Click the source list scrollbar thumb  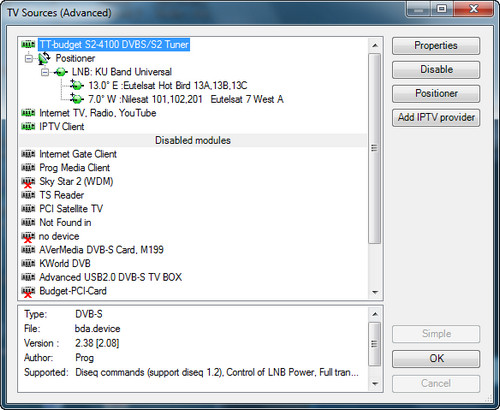click(375, 149)
